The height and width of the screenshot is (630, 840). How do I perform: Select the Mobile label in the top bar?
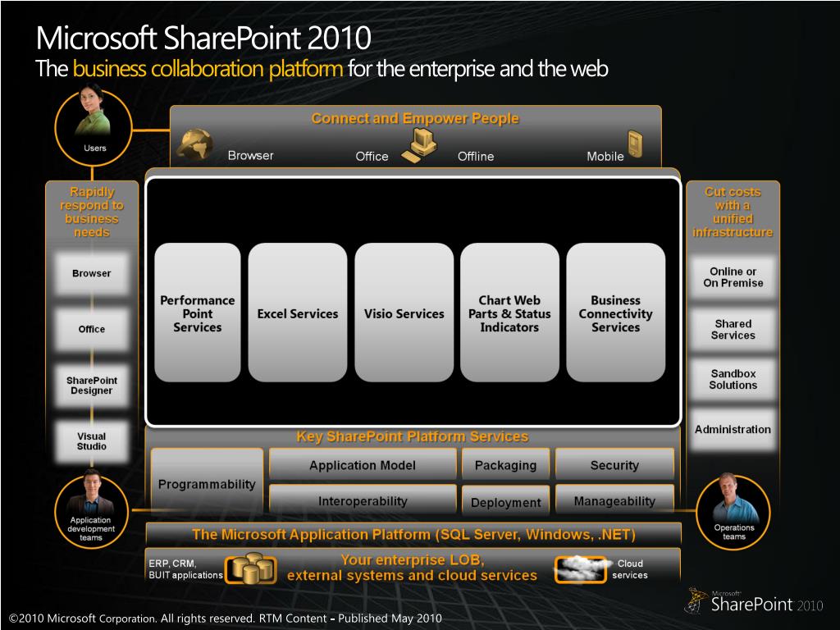[x=605, y=157]
